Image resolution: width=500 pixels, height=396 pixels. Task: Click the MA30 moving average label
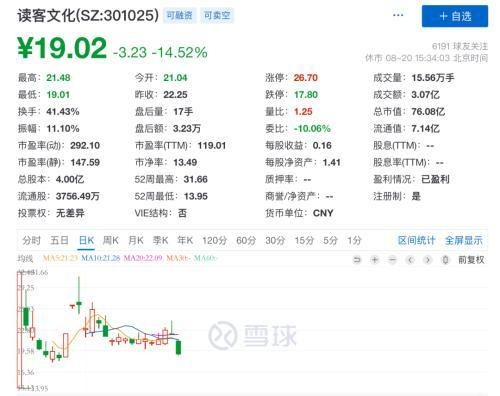(178, 258)
